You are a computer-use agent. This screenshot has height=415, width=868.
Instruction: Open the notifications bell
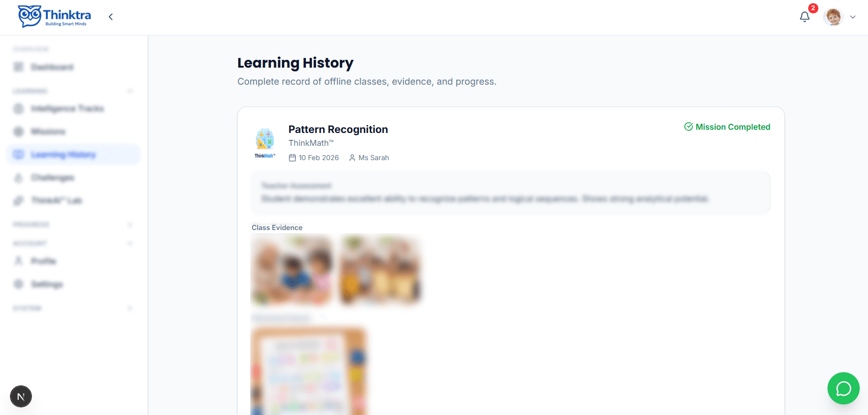[x=805, y=17]
